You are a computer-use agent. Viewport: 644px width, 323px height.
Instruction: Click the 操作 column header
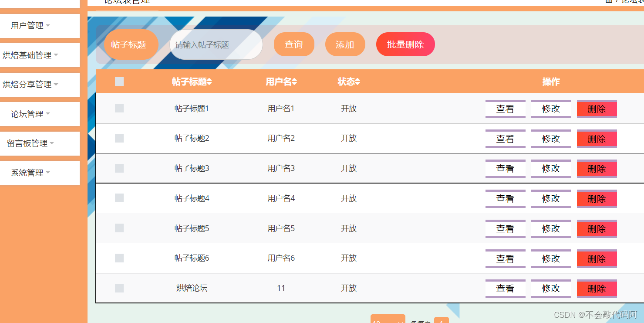[551, 82]
